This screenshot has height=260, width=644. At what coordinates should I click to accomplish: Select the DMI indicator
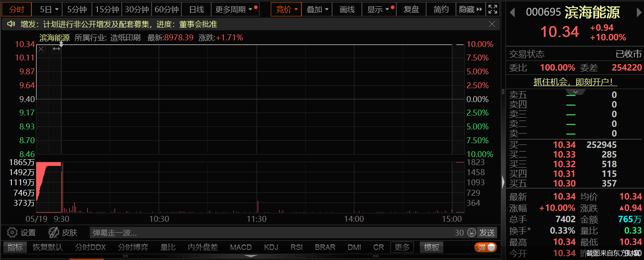coord(354,247)
